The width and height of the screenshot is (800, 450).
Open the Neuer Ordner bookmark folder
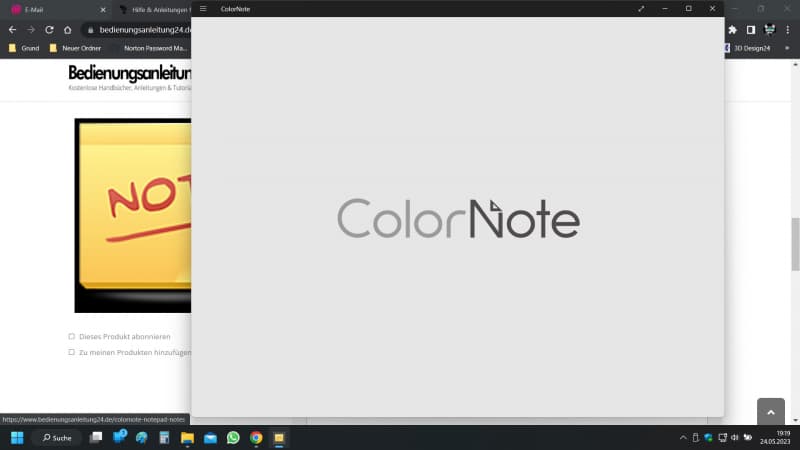click(75, 48)
